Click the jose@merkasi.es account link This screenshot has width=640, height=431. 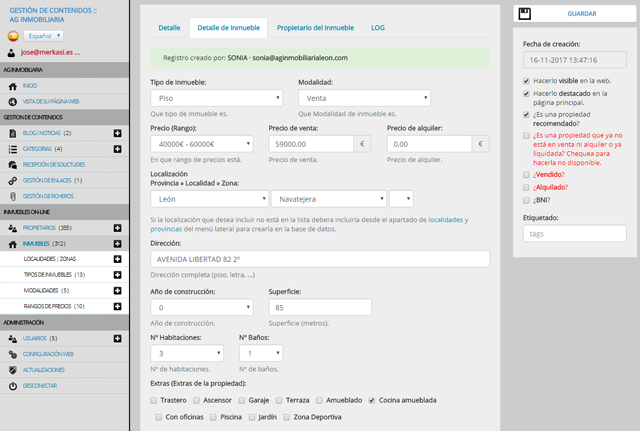pyautogui.click(x=50, y=52)
